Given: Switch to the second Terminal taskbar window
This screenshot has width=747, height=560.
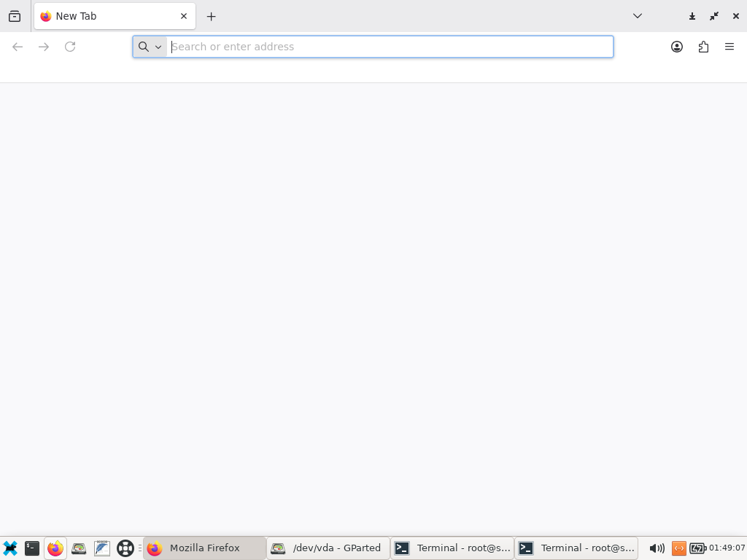Looking at the screenshot, I should pos(576,548).
